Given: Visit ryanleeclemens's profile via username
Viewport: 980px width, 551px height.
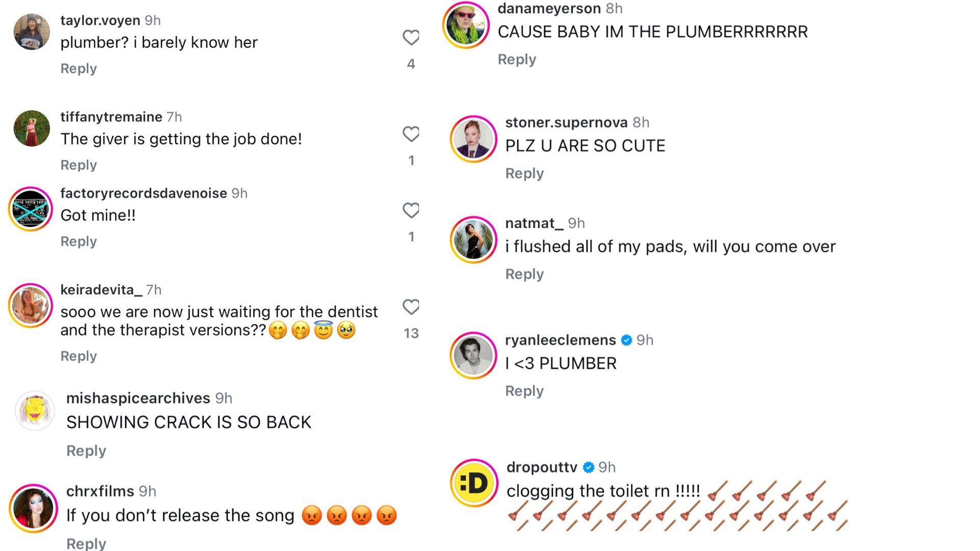Looking at the screenshot, I should 560,340.
